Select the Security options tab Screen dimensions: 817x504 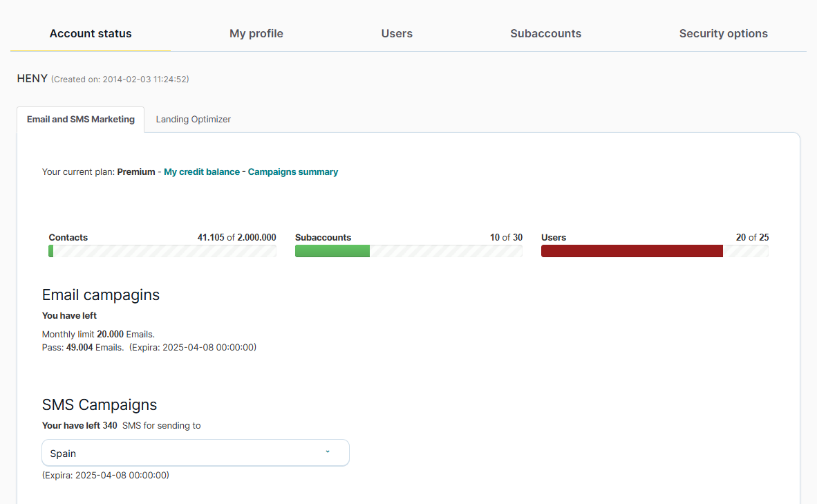(x=723, y=33)
